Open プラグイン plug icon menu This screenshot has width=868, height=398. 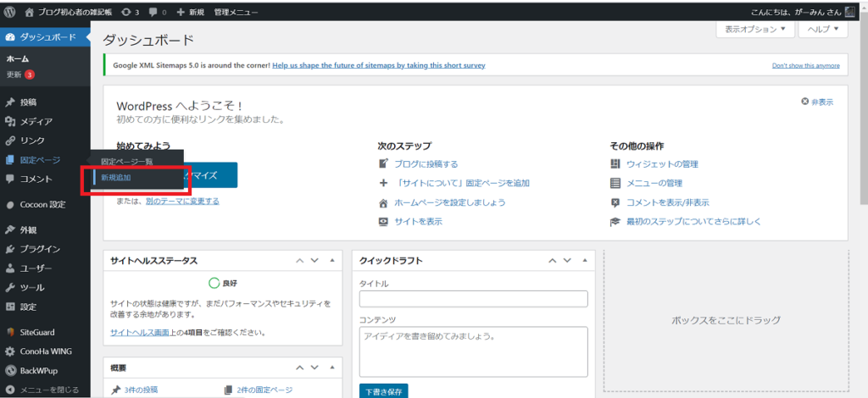(x=9, y=249)
